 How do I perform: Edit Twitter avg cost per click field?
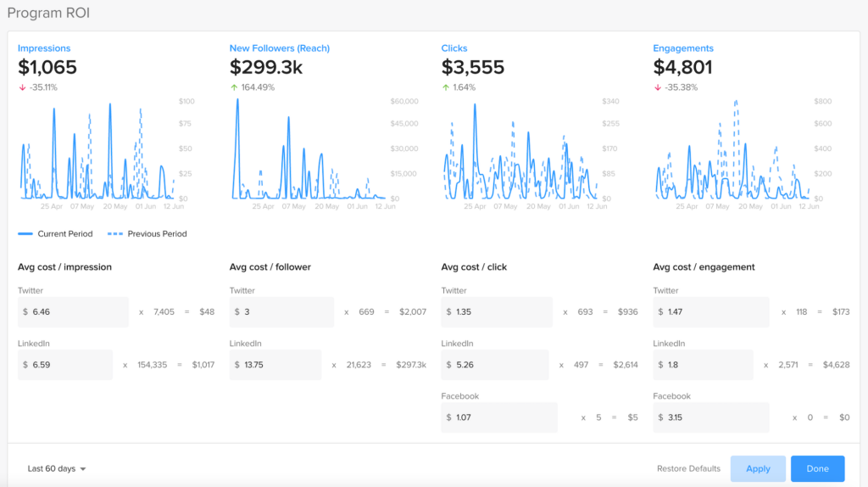[497, 312]
